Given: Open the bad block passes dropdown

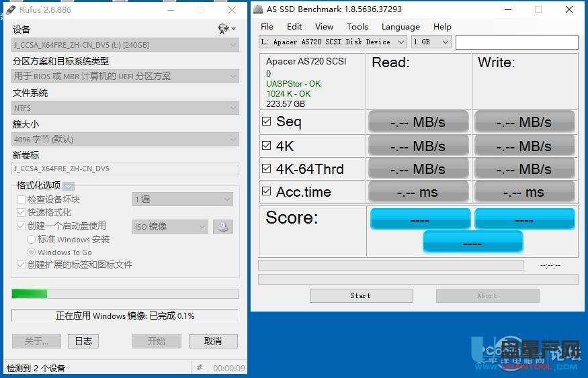Looking at the screenshot, I should coord(183,199).
